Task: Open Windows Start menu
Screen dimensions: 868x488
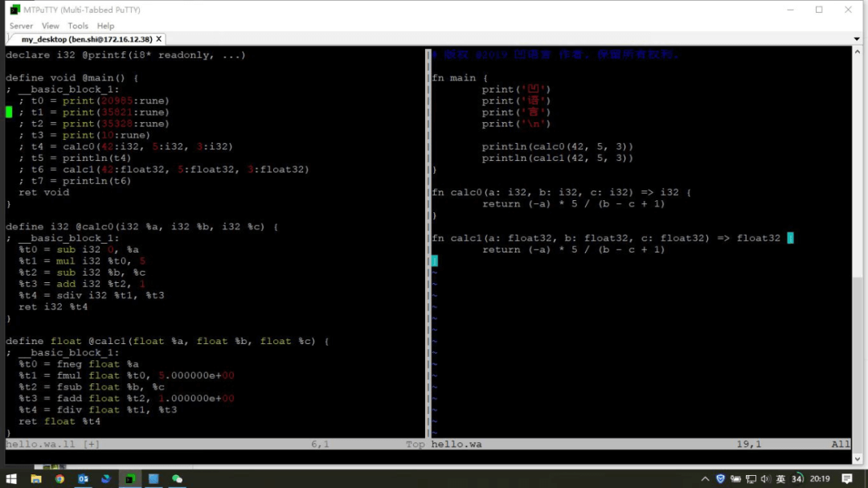Action: click(11, 478)
